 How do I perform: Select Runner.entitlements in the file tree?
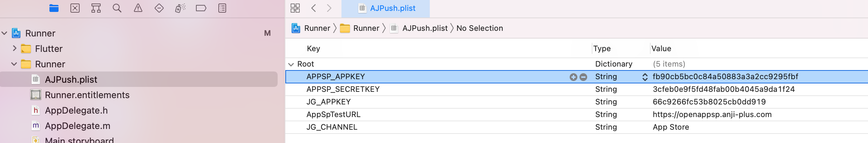[87, 95]
